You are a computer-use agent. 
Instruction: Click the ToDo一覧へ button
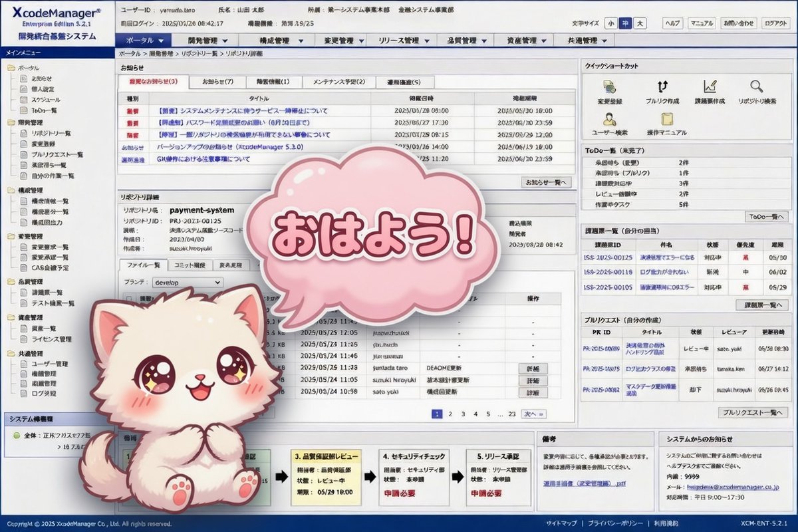767,217
